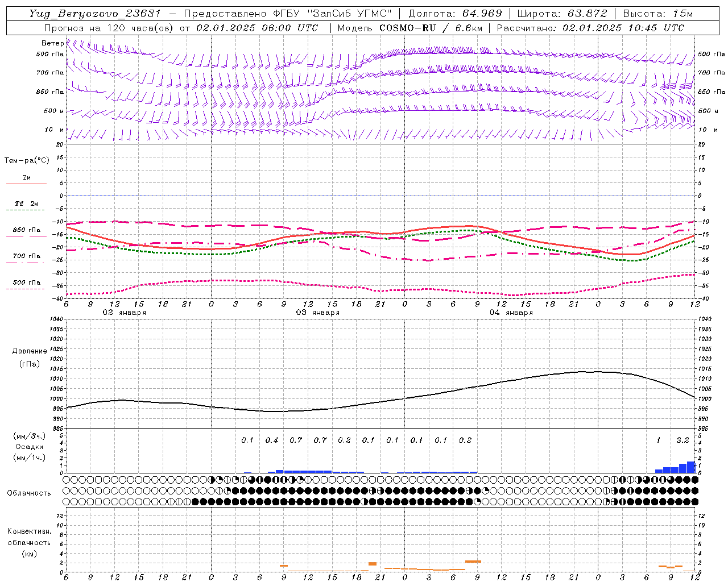Screen dimensions: 728x582
Task: Click the (км) convective cloud unit label
Action: point(29,554)
